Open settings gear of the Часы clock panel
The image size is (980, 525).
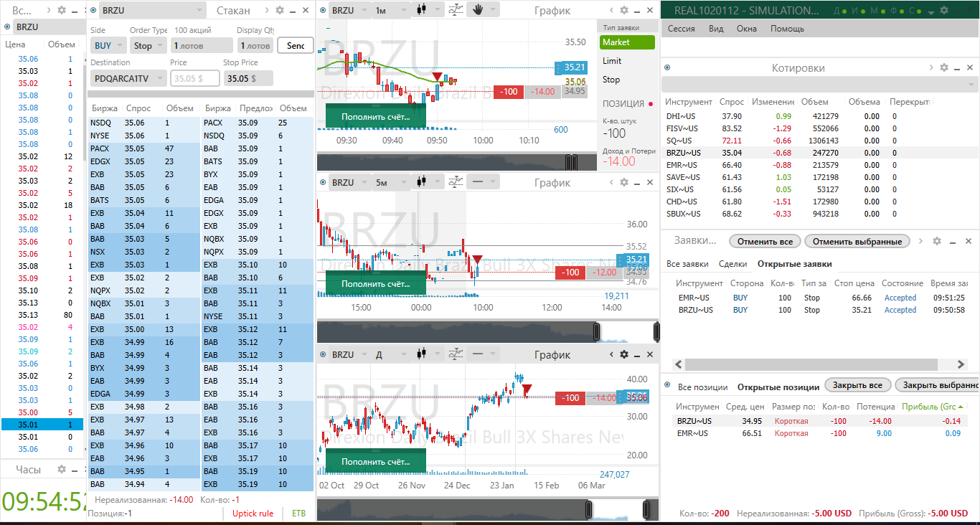(x=62, y=469)
